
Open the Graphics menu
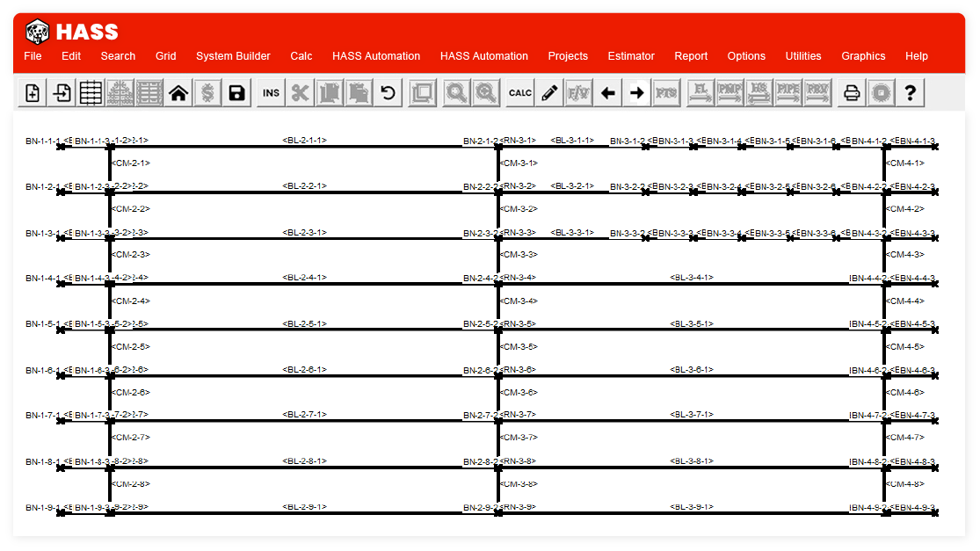click(863, 56)
